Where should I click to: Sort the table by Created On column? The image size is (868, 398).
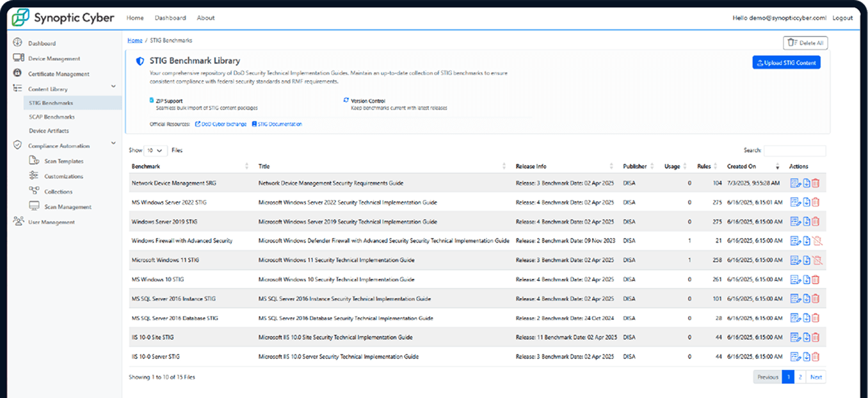click(777, 166)
